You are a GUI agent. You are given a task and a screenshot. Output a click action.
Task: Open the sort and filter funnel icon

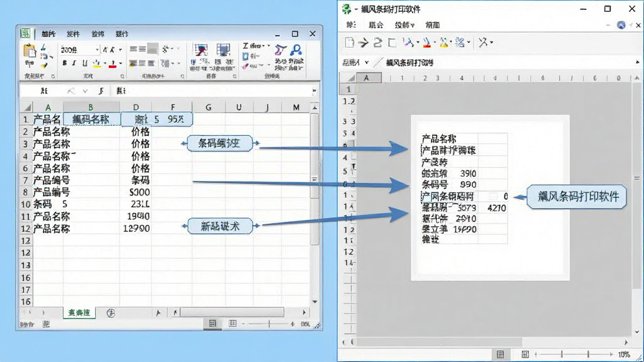coord(281,50)
